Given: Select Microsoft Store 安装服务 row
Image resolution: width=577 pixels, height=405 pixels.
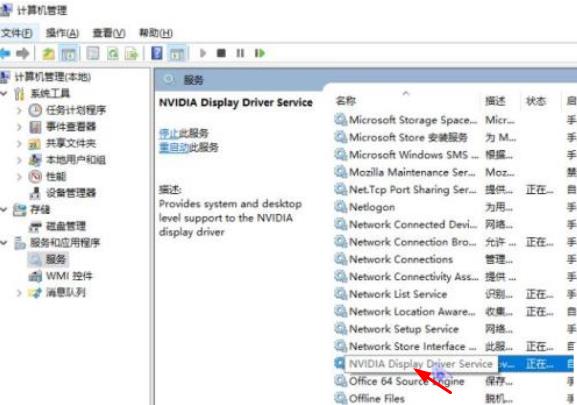Looking at the screenshot, I should tap(455, 137).
